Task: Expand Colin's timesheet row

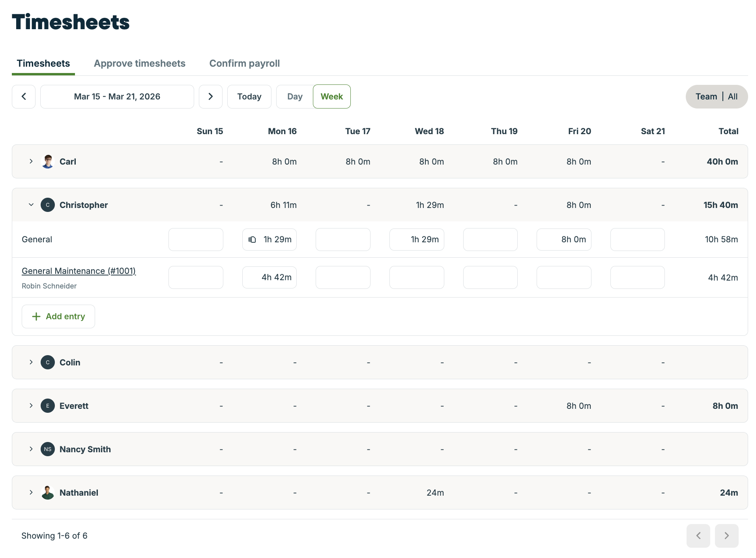Action: click(31, 362)
